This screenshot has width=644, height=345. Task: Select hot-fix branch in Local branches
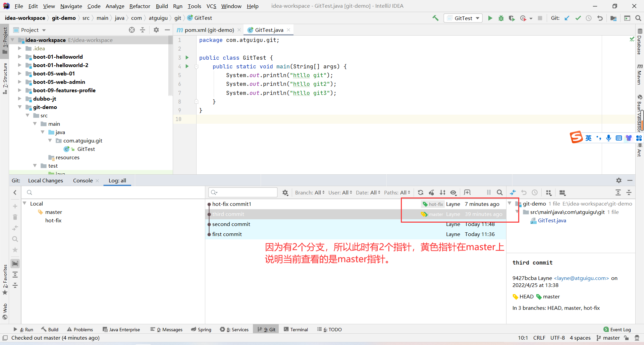(53, 220)
